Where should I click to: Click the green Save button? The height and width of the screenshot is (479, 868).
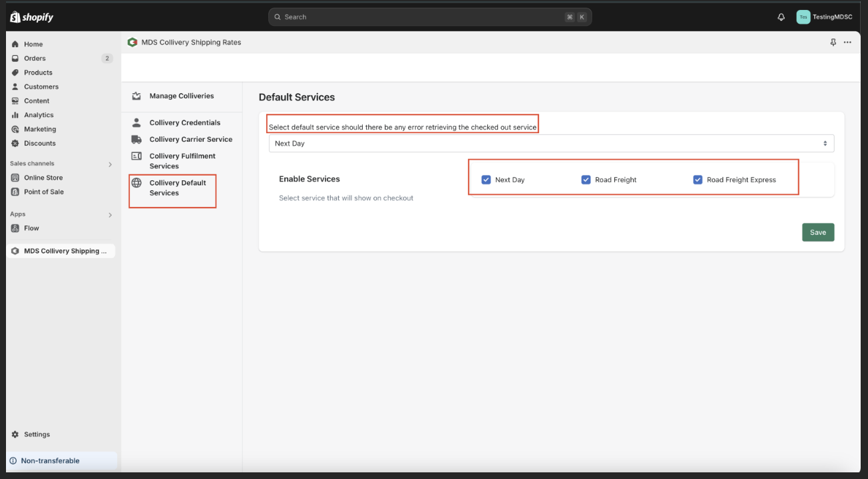click(817, 232)
